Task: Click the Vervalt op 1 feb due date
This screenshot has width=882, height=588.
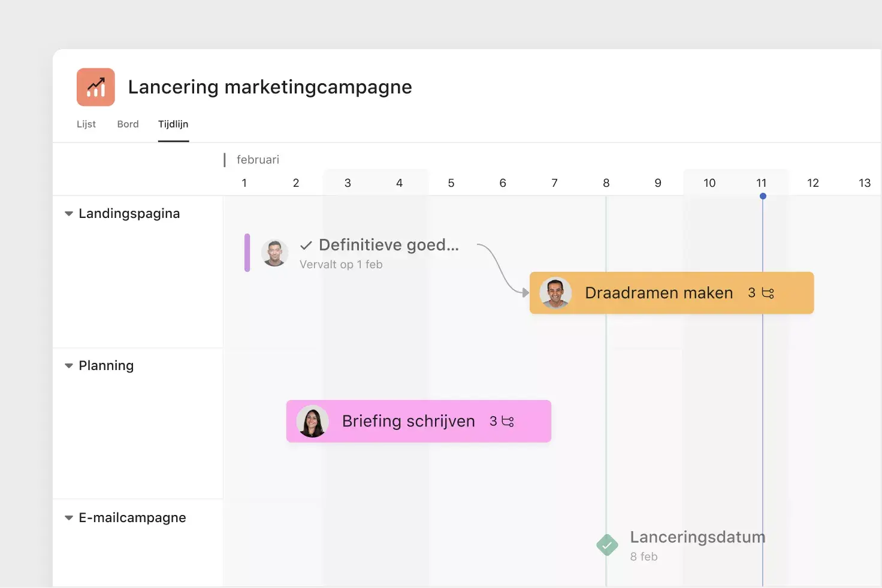Action: pos(340,264)
